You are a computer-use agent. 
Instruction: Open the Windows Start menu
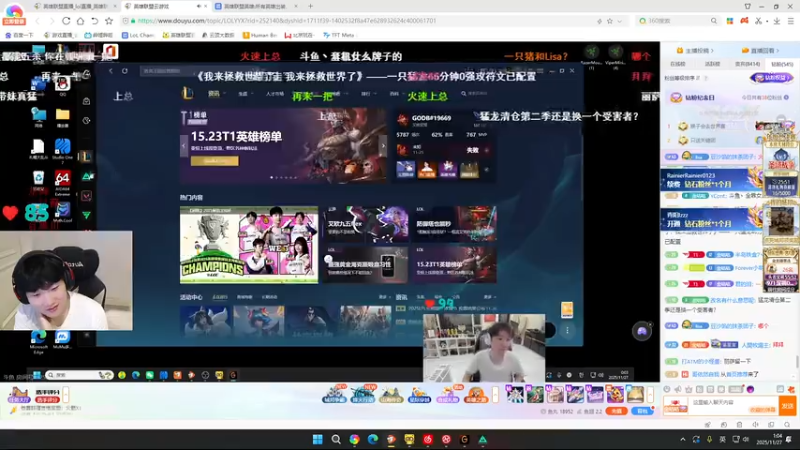(317, 439)
